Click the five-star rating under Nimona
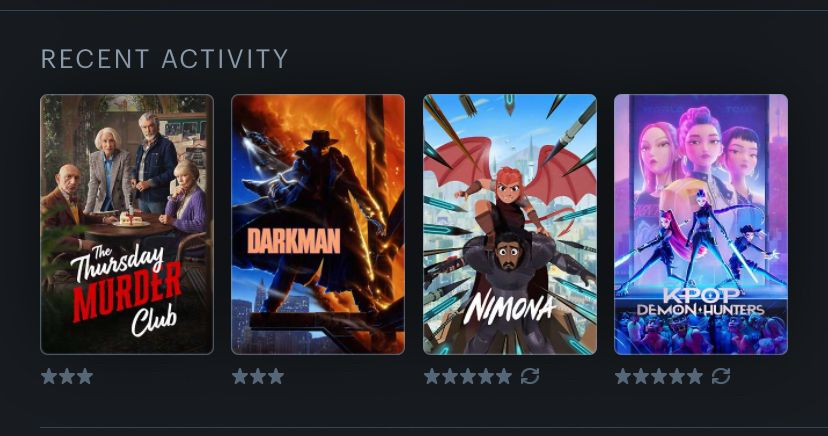Image resolution: width=828 pixels, height=436 pixels. tap(468, 376)
